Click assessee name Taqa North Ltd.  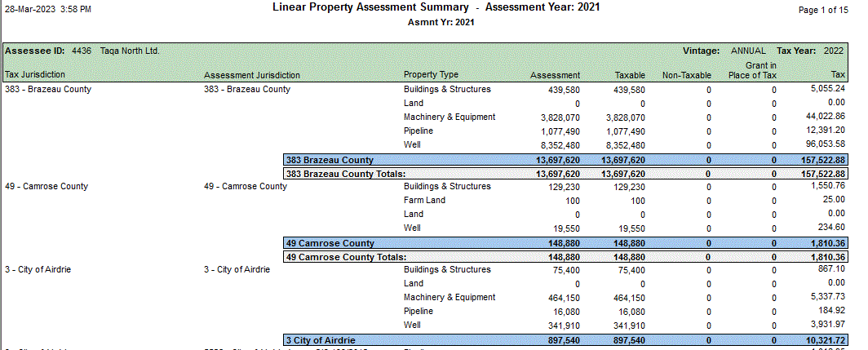[x=129, y=51]
